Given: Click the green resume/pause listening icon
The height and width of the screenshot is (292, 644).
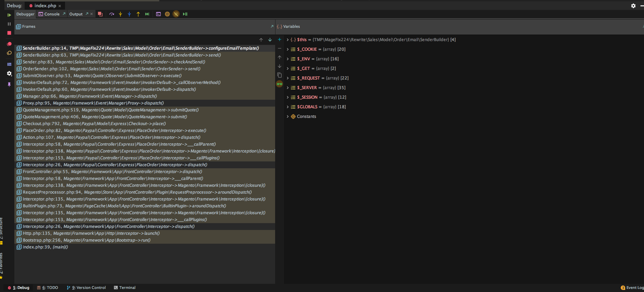Looking at the screenshot, I should tap(185, 14).
